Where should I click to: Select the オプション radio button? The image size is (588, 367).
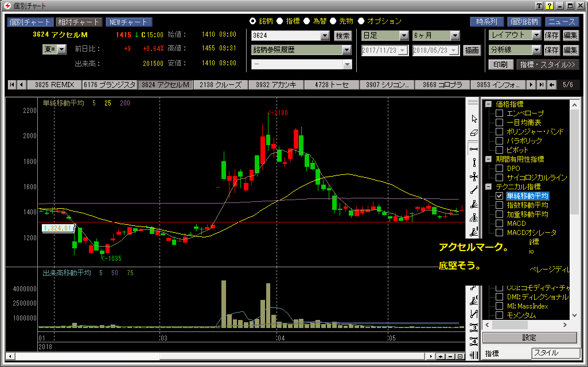[x=361, y=21]
